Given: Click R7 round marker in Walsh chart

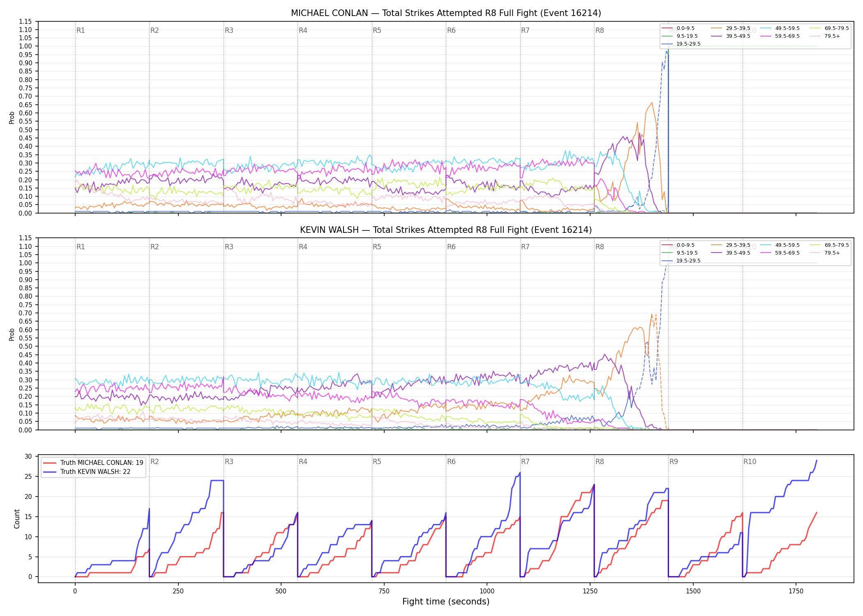Looking at the screenshot, I should [525, 247].
